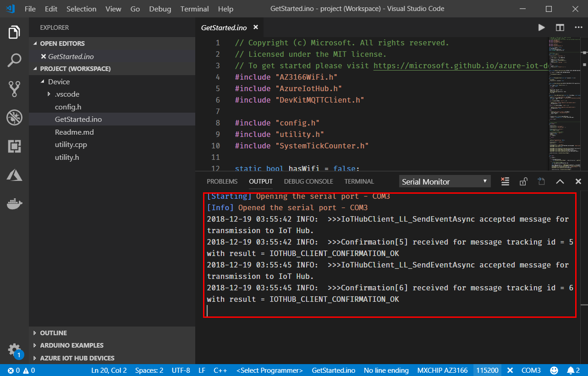Click the VS Code logo icon
Screen dimensions: 588x376
pyautogui.click(x=11, y=9)
